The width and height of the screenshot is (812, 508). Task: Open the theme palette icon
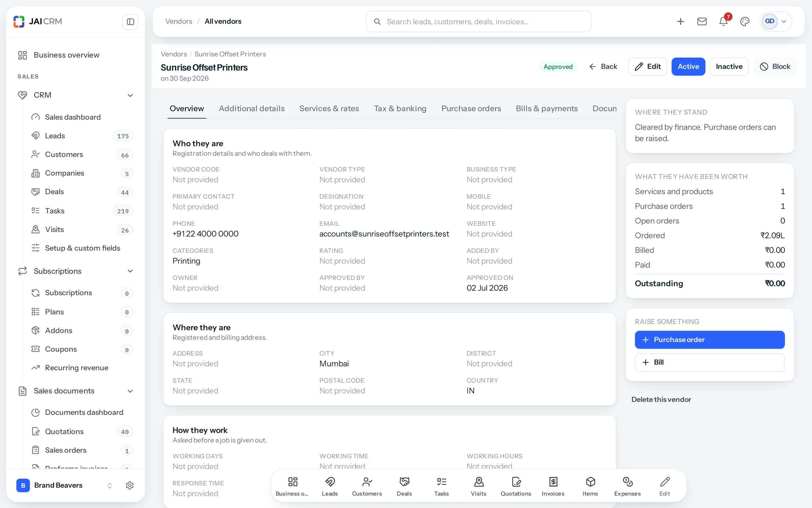pyautogui.click(x=745, y=21)
